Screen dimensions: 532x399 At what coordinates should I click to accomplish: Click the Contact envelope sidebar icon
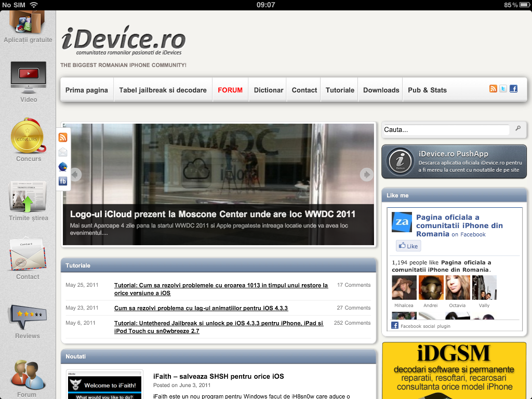click(x=28, y=255)
